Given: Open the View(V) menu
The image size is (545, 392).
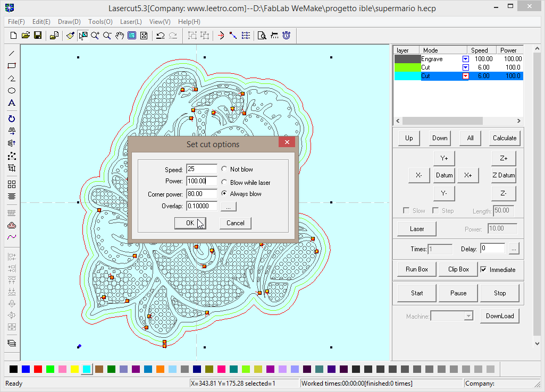Looking at the screenshot, I should click(x=160, y=22).
